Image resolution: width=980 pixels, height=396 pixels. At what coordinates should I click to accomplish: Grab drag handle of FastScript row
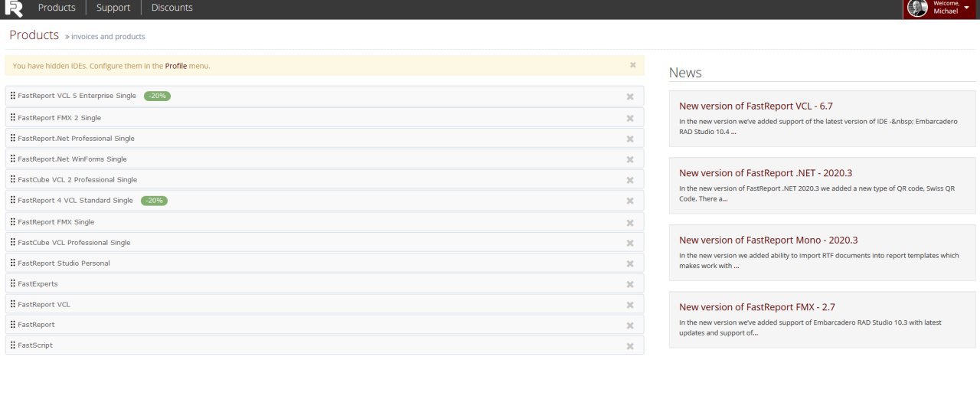13,345
